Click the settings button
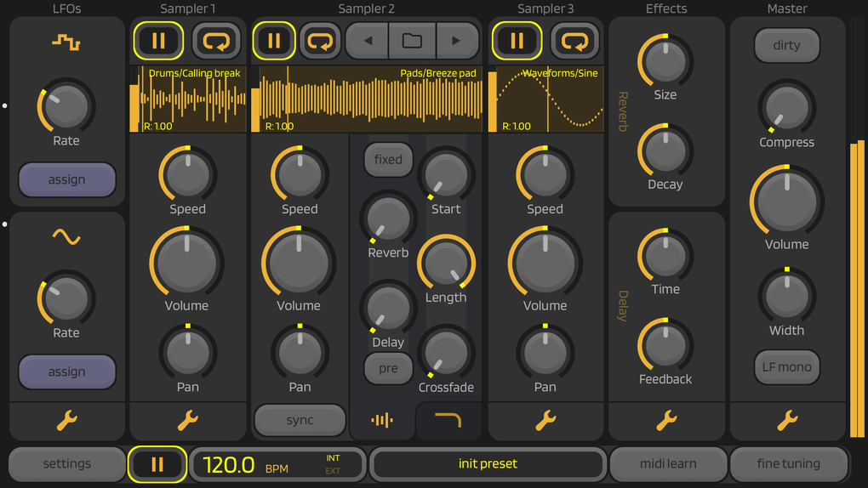This screenshot has height=488, width=868. pos(67,463)
